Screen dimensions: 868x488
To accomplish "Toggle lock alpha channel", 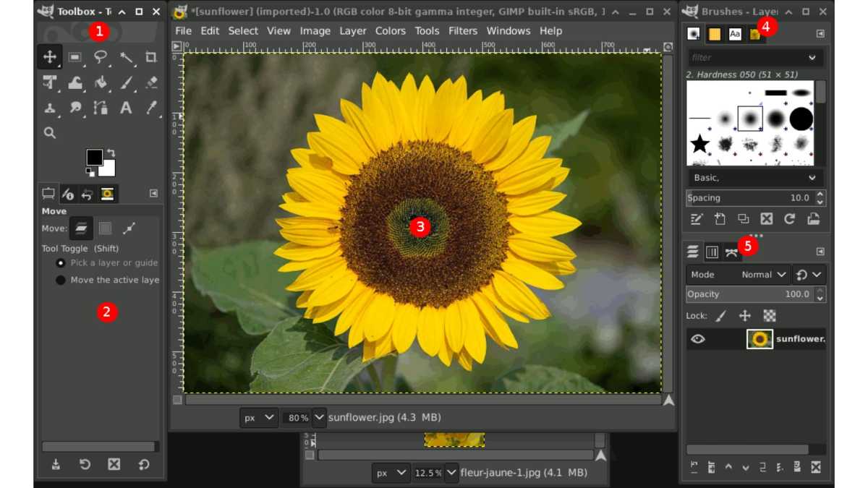I will (x=770, y=316).
